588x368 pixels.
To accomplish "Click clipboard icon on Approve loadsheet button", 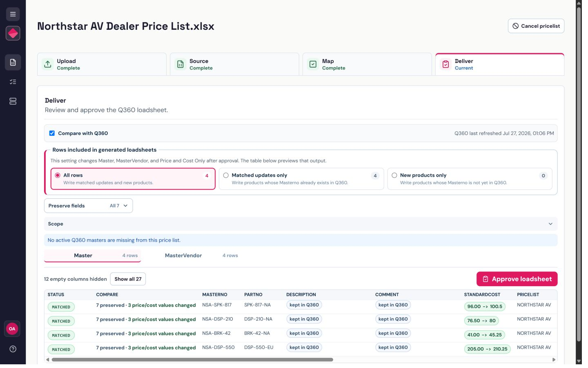I will pos(486,279).
